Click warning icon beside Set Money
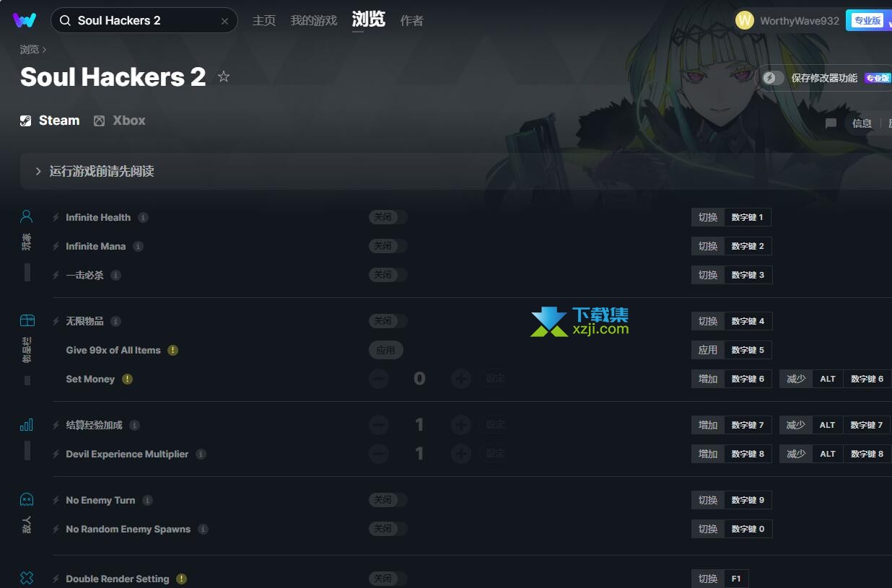Image resolution: width=892 pixels, height=588 pixels. (x=127, y=379)
